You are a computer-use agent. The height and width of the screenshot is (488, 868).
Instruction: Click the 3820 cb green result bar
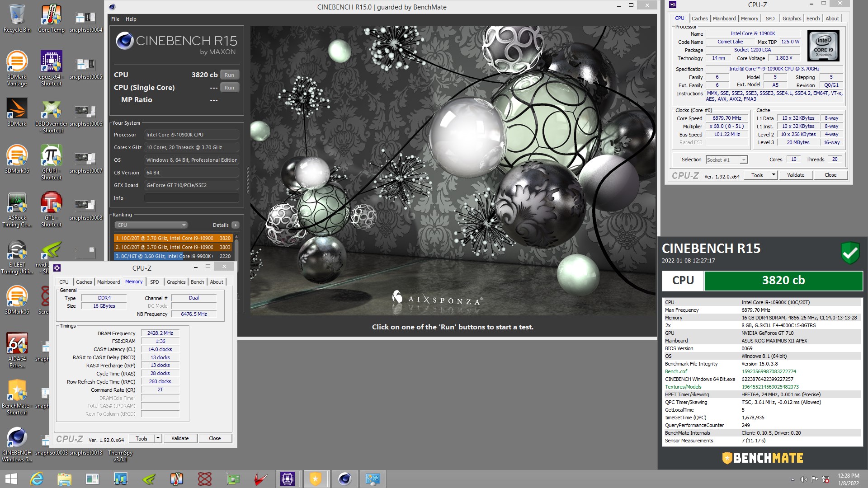(783, 281)
